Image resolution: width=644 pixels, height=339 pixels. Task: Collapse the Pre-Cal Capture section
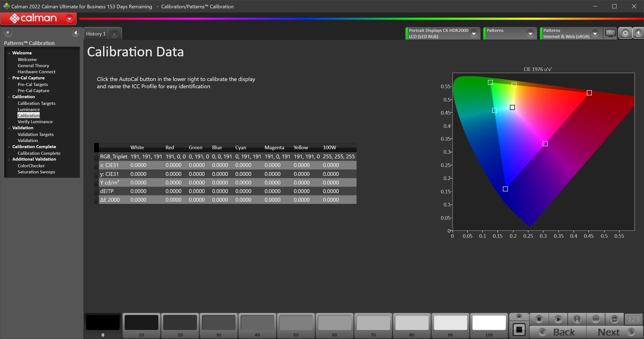coord(9,78)
